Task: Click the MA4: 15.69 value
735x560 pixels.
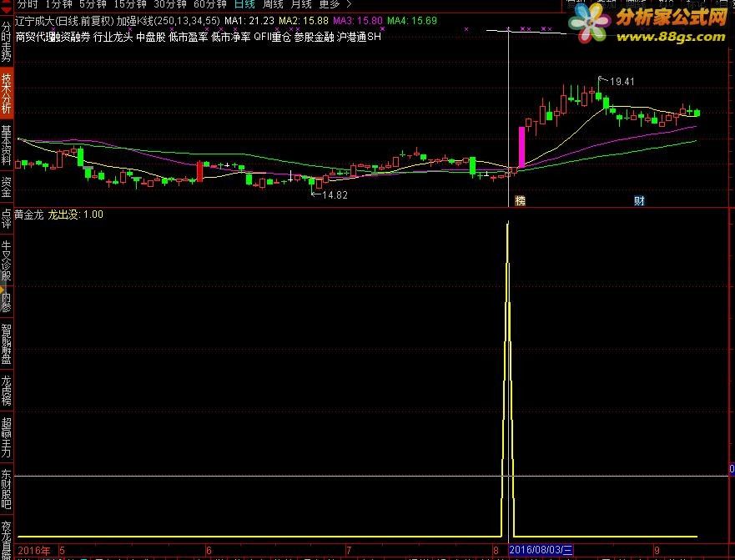Action: [x=412, y=21]
